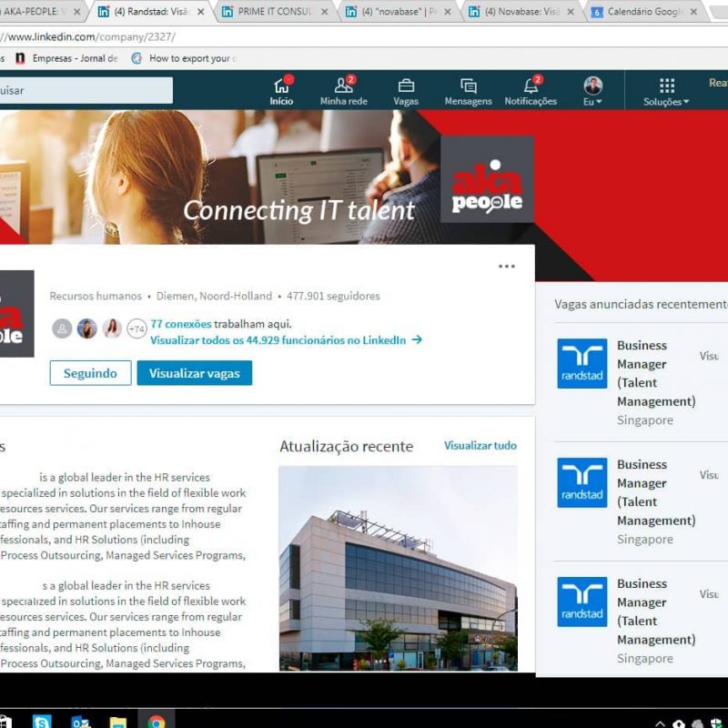Switch to the AKA-PEOPLE browser tab
728x728 pixels.
coord(34,11)
